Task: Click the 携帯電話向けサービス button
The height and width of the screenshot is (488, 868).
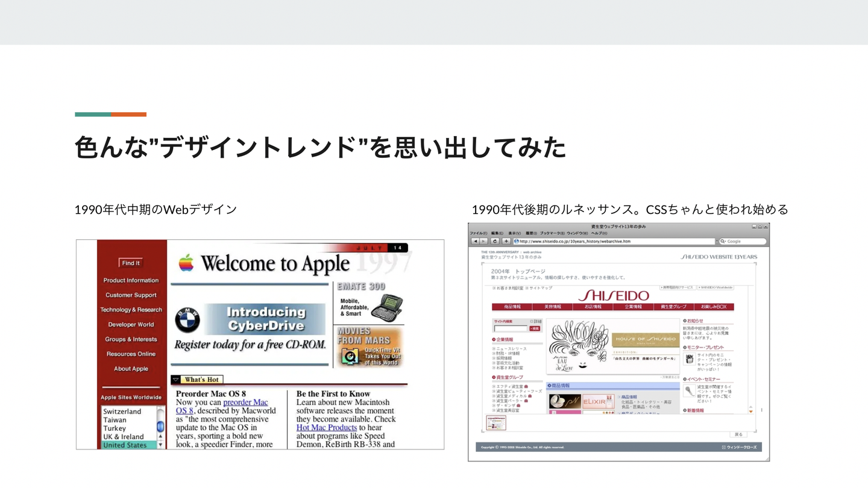Action: [676, 287]
